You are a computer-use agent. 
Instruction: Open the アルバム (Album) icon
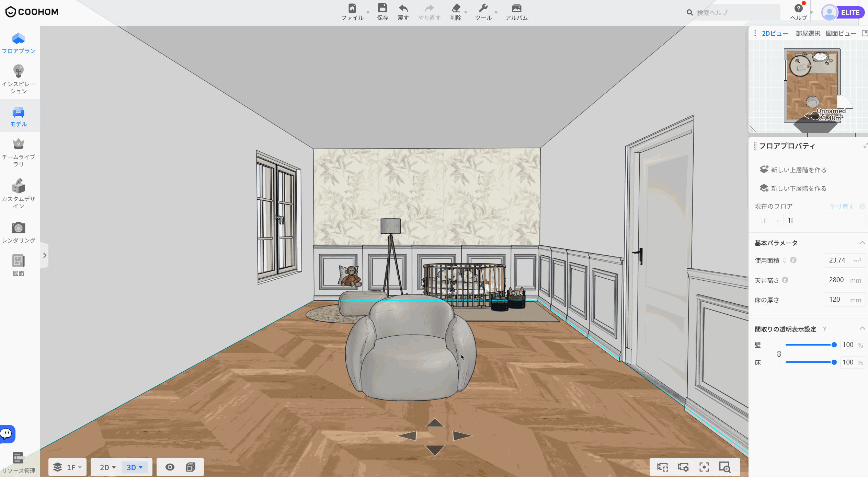[x=516, y=8]
